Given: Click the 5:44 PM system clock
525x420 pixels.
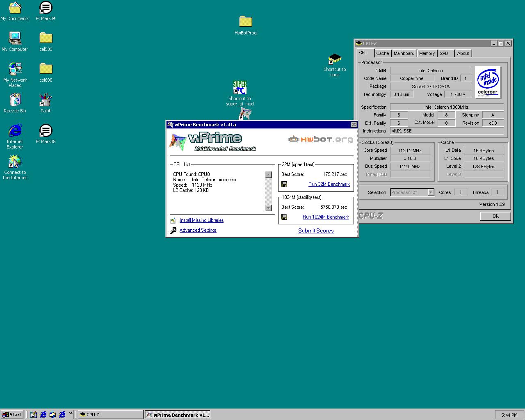Looking at the screenshot, I should coord(509,415).
